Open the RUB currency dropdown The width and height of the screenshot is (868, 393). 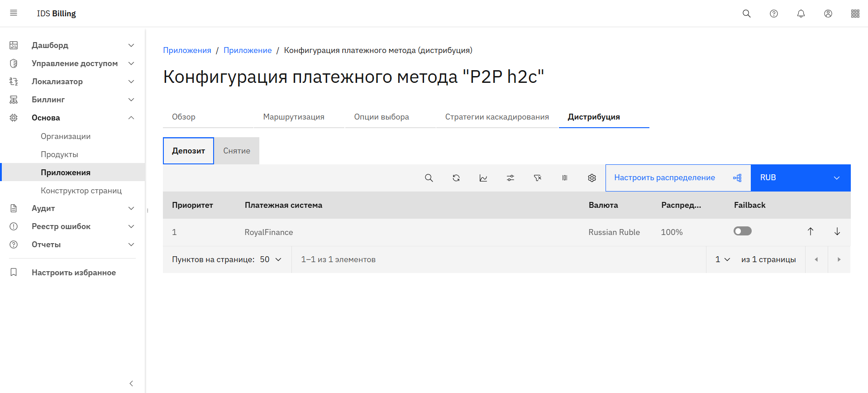[800, 178]
